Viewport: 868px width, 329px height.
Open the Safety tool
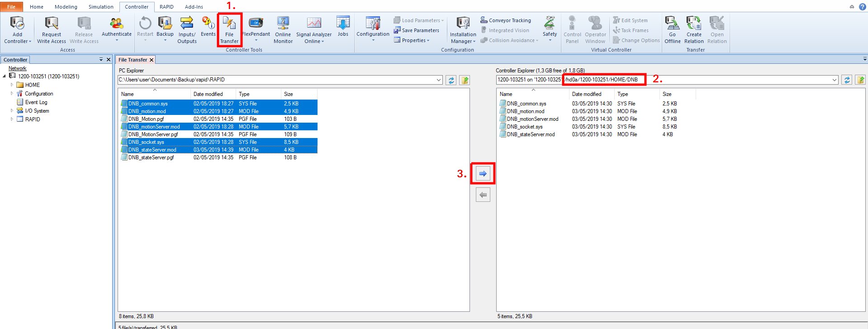[550, 29]
